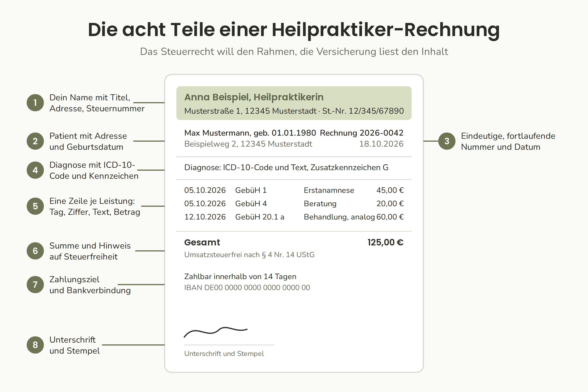This screenshot has width=588, height=392.
Task: Click the 'Gesamt' total label
Action: 202,242
